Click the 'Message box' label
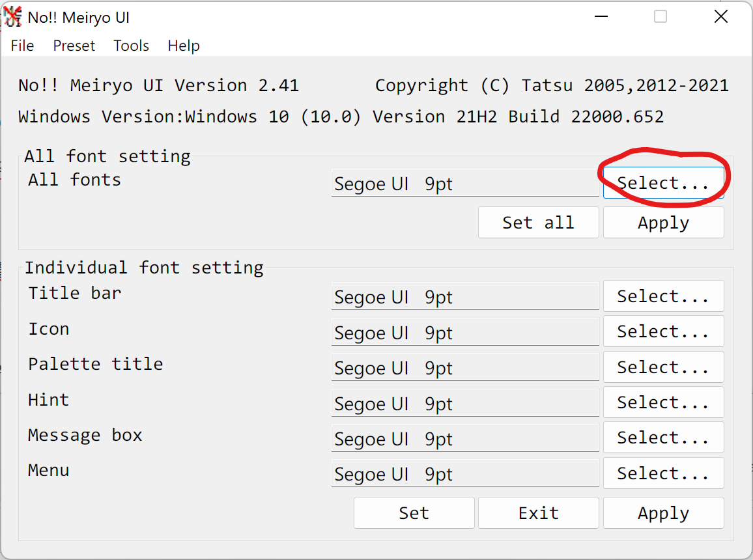The width and height of the screenshot is (753, 560). (85, 435)
